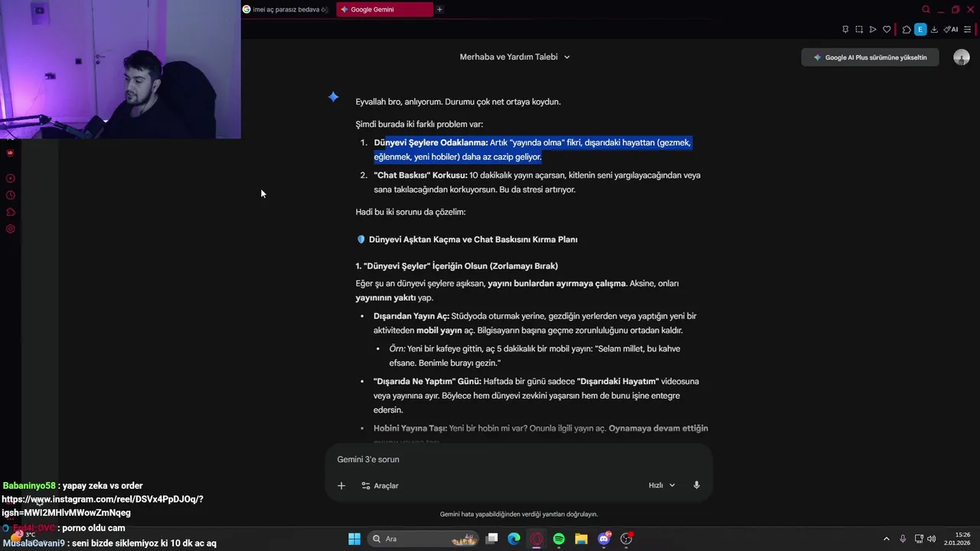Open Windows Start menu
Screen dimensions: 980x551
(354, 539)
